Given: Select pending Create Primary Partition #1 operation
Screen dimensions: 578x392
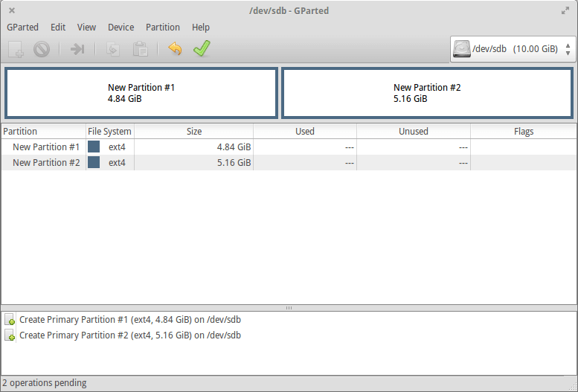Looking at the screenshot, I should point(129,320).
